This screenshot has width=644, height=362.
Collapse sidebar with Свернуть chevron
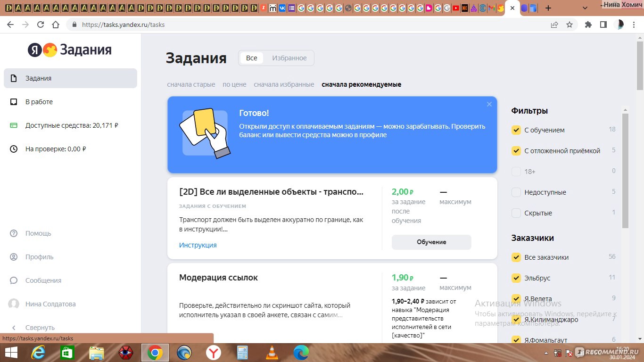tap(14, 328)
